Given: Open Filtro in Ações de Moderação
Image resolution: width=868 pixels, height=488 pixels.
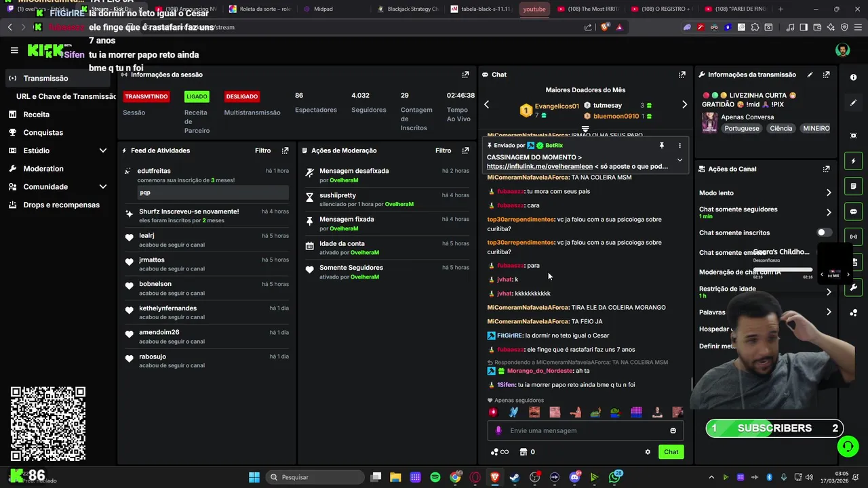Looking at the screenshot, I should (443, 150).
